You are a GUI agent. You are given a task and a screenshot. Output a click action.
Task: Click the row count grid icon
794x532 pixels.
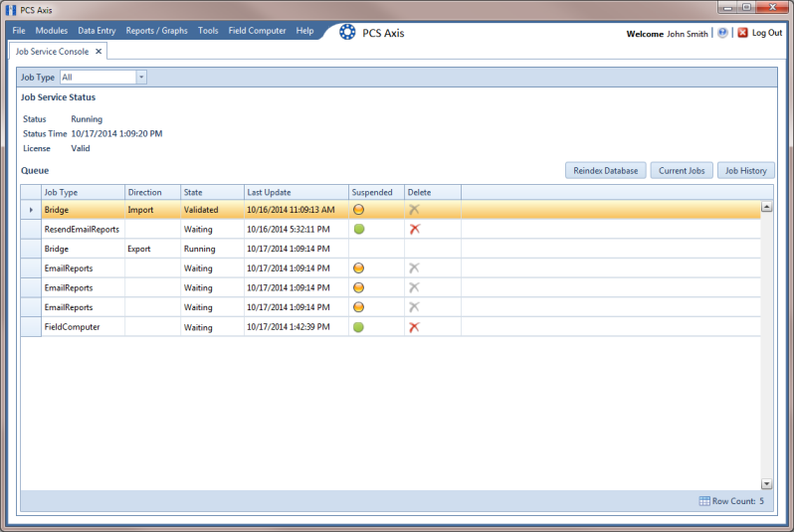coord(704,501)
